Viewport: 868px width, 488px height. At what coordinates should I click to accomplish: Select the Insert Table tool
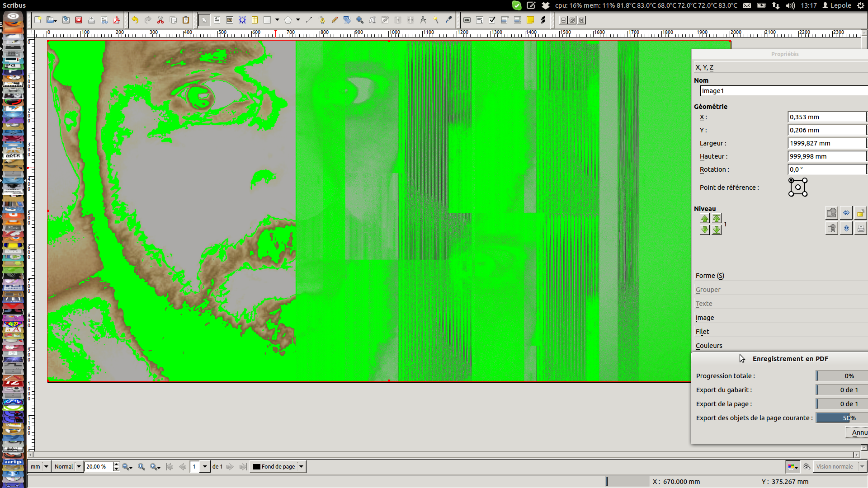255,20
